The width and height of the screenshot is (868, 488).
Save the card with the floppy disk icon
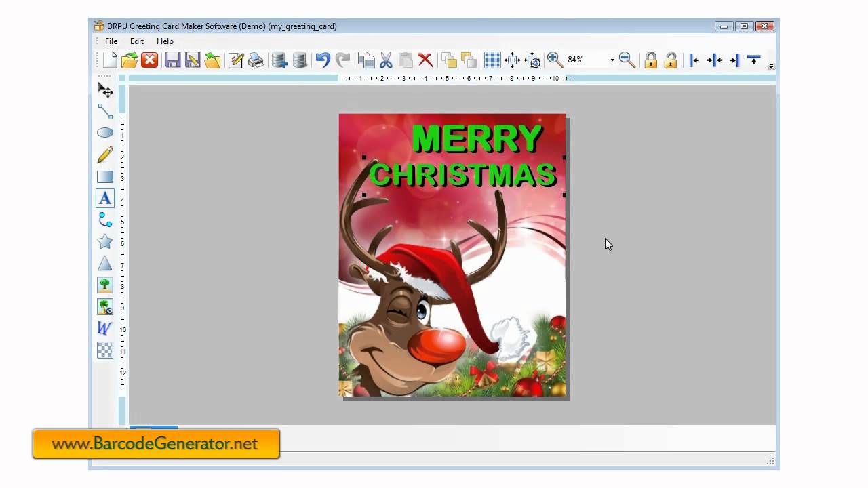click(x=173, y=60)
